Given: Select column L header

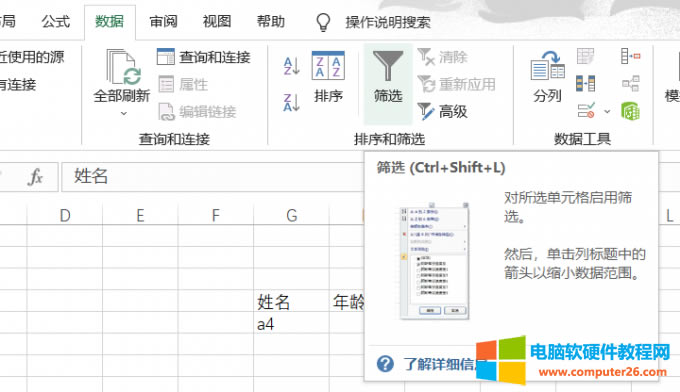Looking at the screenshot, I should click(670, 215).
